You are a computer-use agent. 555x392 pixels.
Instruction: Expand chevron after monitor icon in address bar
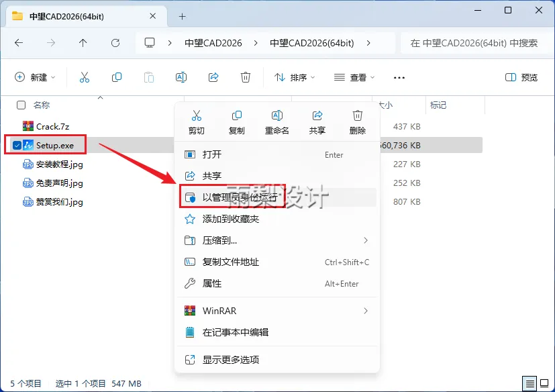pyautogui.click(x=170, y=43)
